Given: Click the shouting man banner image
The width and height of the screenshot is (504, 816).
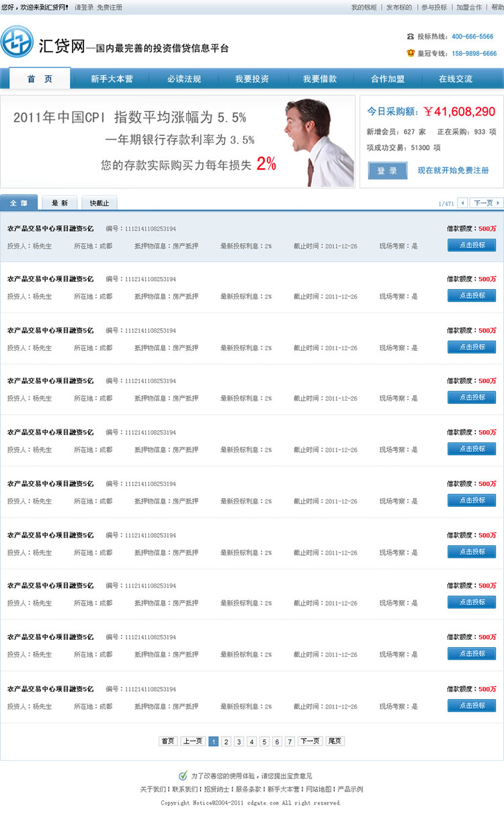Looking at the screenshot, I should point(316,142).
